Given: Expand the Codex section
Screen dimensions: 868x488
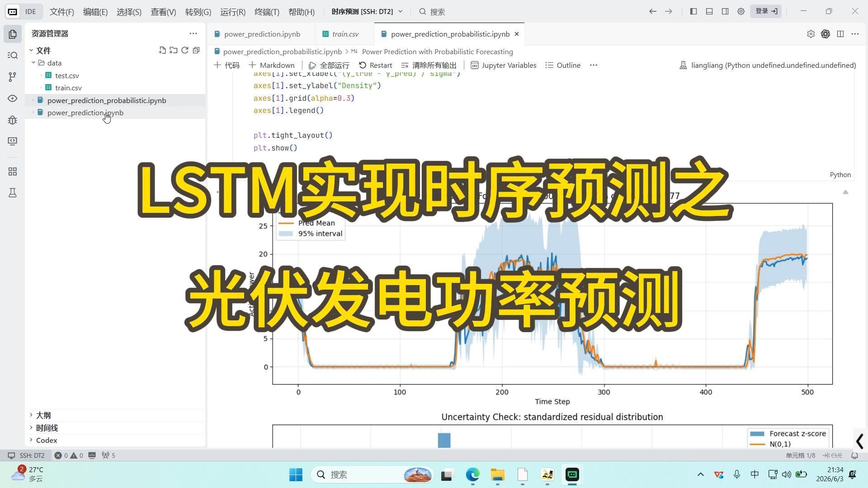Looking at the screenshot, I should point(47,440).
